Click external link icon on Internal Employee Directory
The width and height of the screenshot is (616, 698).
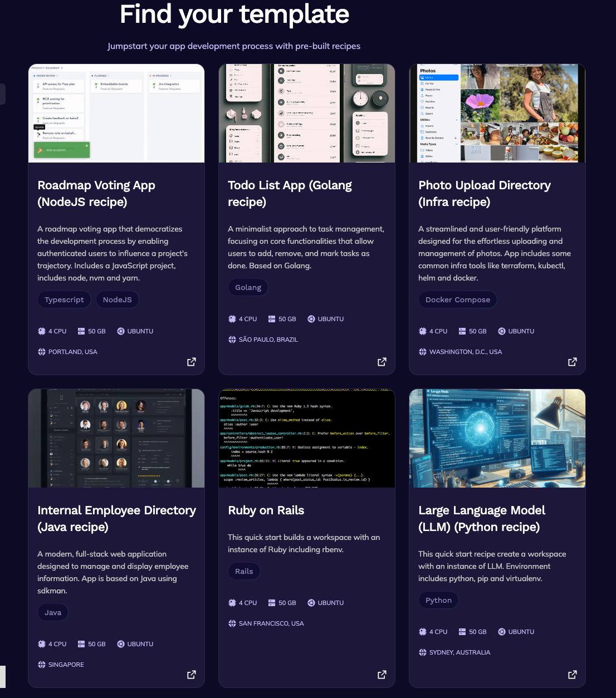(191, 674)
